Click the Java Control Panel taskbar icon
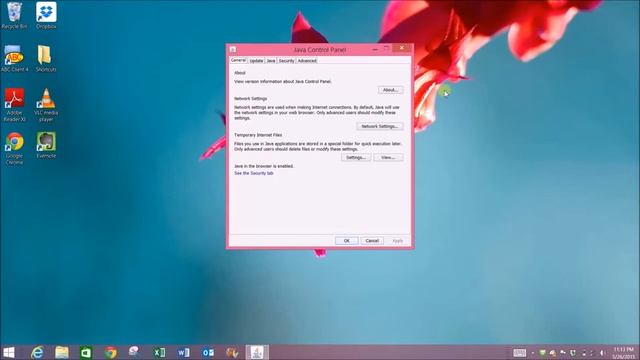This screenshot has height=360, width=640. [x=257, y=352]
